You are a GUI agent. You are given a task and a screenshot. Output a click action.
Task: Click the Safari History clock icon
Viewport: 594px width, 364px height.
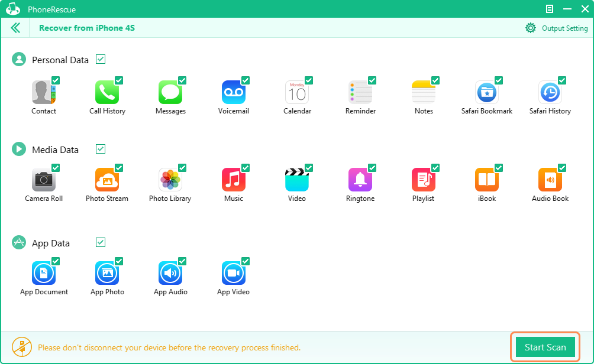tap(550, 92)
